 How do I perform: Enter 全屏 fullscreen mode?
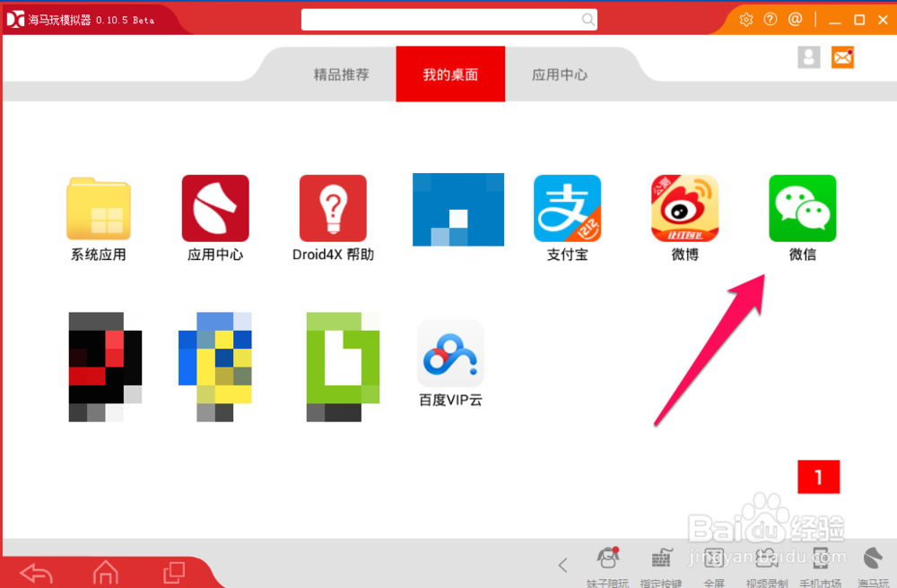[714, 566]
